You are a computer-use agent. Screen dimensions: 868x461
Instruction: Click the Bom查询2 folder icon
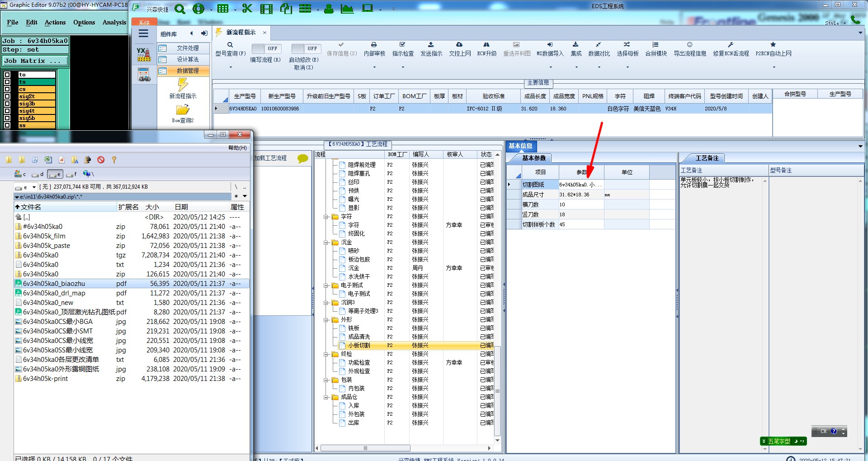[183, 110]
